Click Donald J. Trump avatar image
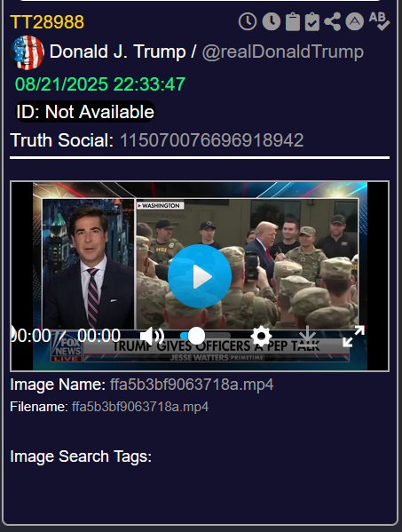 28,52
